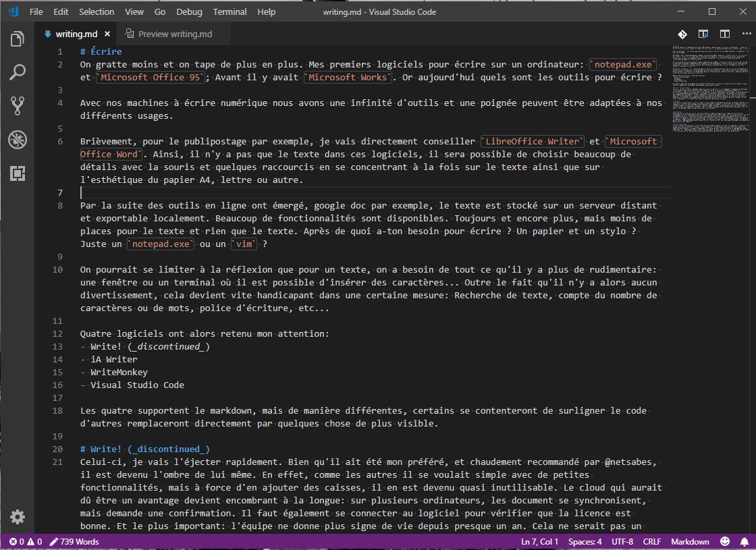The image size is (756, 550).
Task: Open notifications bell in status bar
Action: (x=745, y=542)
